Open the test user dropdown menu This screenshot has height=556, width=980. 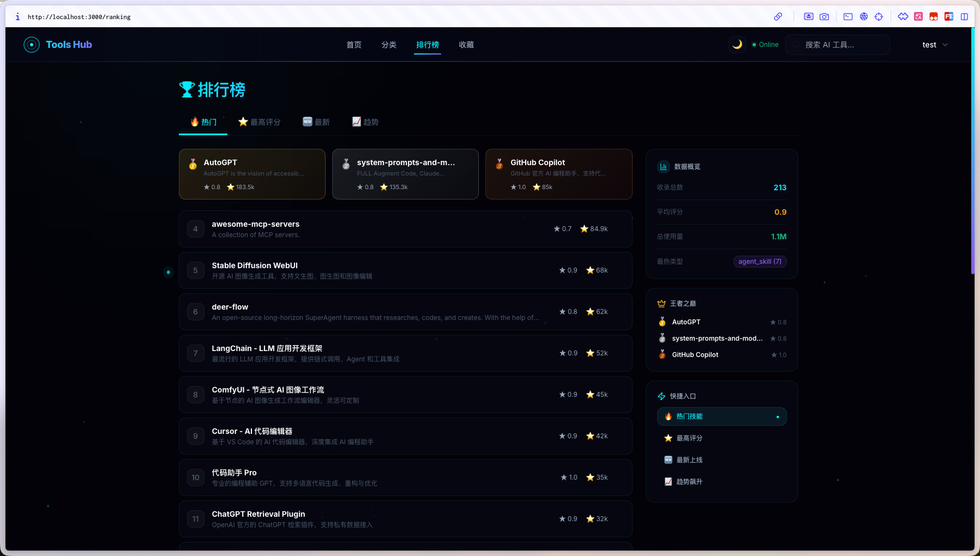pyautogui.click(x=935, y=45)
